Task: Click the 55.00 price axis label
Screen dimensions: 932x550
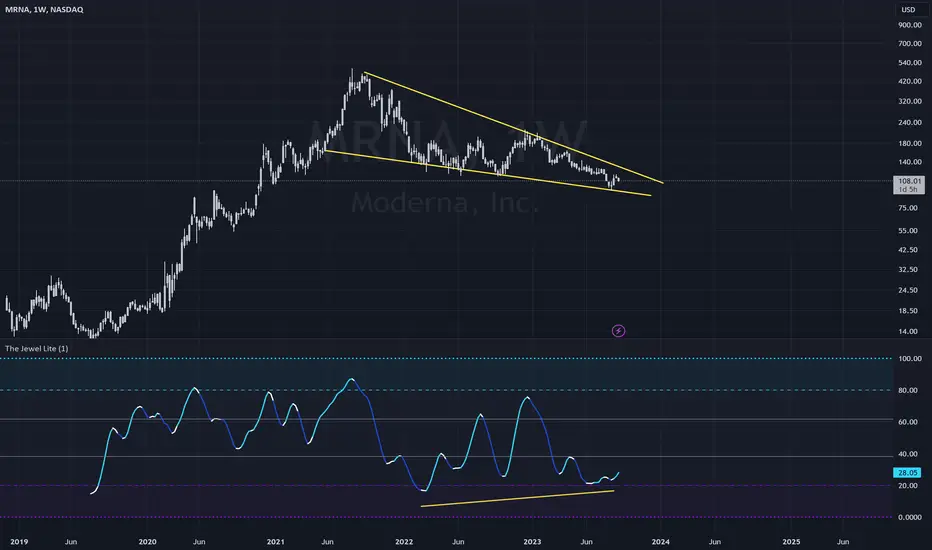Action: [x=908, y=231]
